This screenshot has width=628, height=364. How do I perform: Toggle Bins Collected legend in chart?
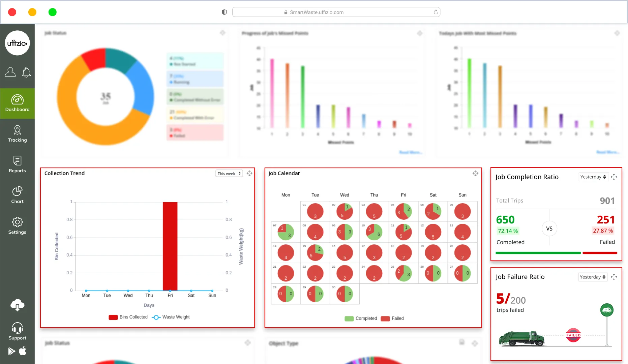tap(128, 317)
